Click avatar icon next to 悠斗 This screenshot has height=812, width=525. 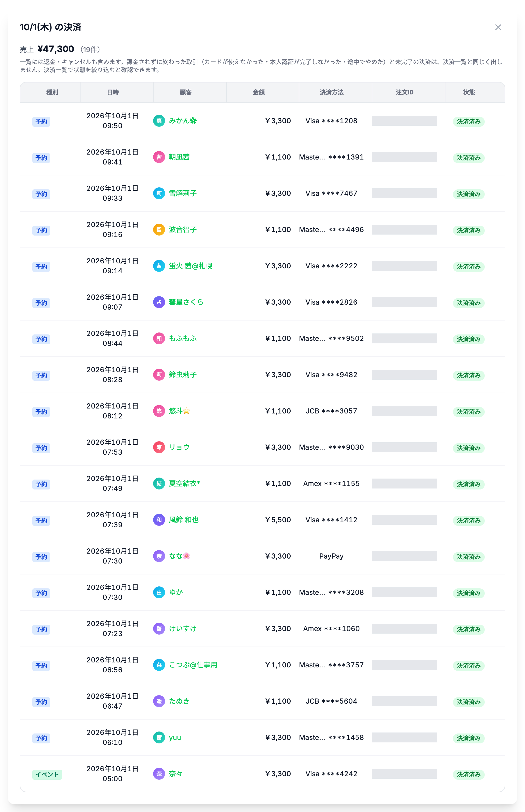pyautogui.click(x=159, y=411)
